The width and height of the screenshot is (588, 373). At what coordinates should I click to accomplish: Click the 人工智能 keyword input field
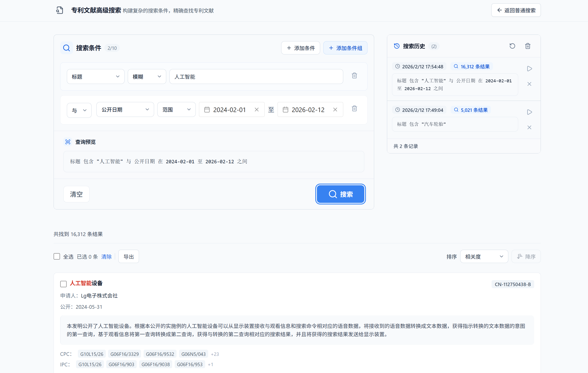coord(256,77)
